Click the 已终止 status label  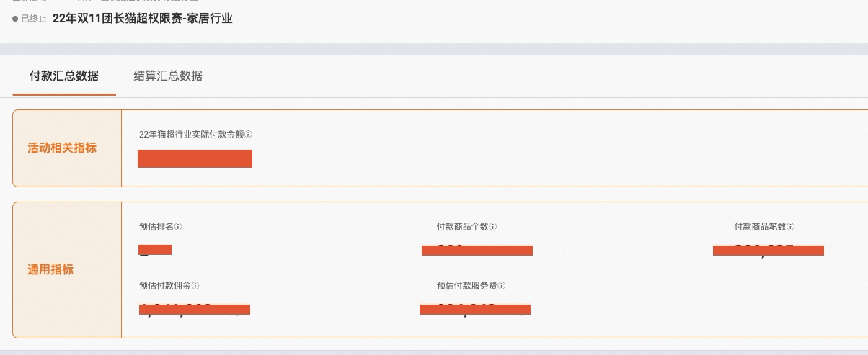point(33,19)
